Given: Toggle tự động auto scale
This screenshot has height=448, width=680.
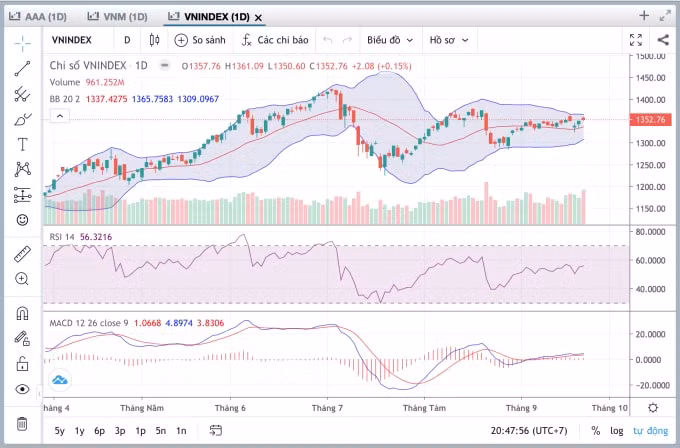Looking at the screenshot, I should click(651, 431).
